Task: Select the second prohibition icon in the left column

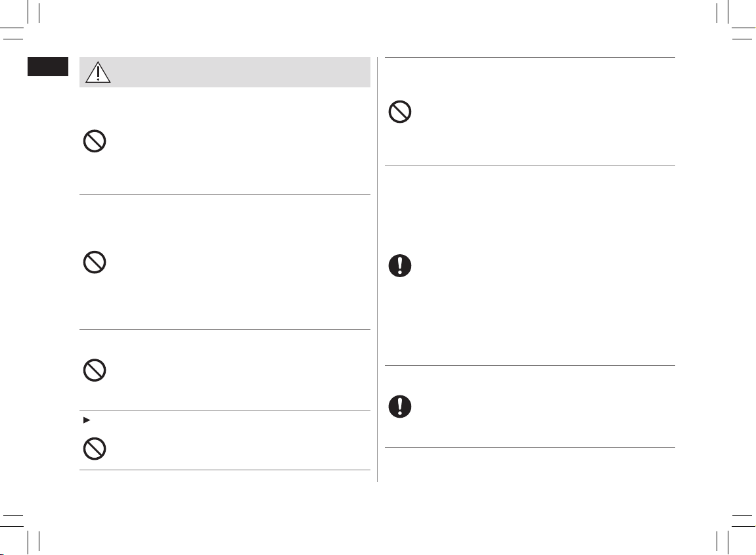Action: [x=95, y=262]
